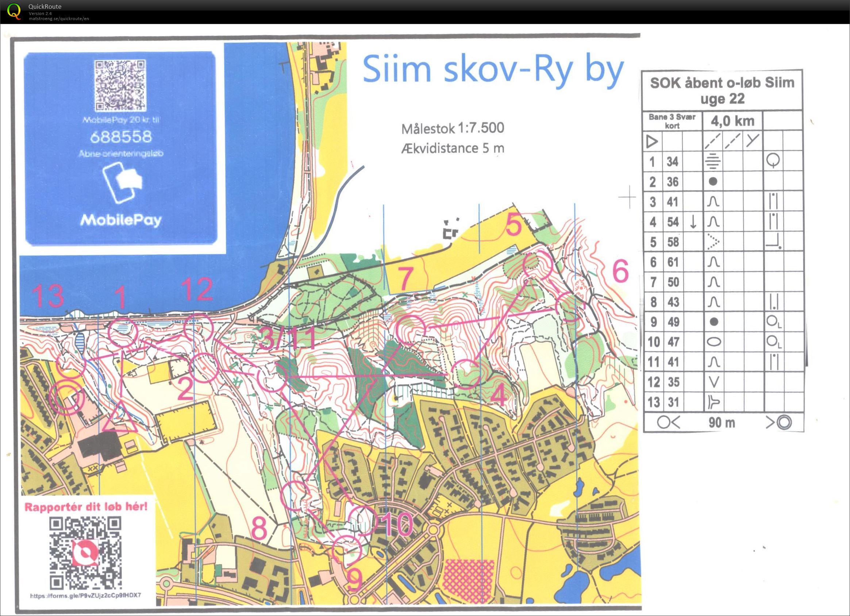Image resolution: width=850 pixels, height=616 pixels.
Task: Click control code 58 in the table
Action: pos(673,242)
